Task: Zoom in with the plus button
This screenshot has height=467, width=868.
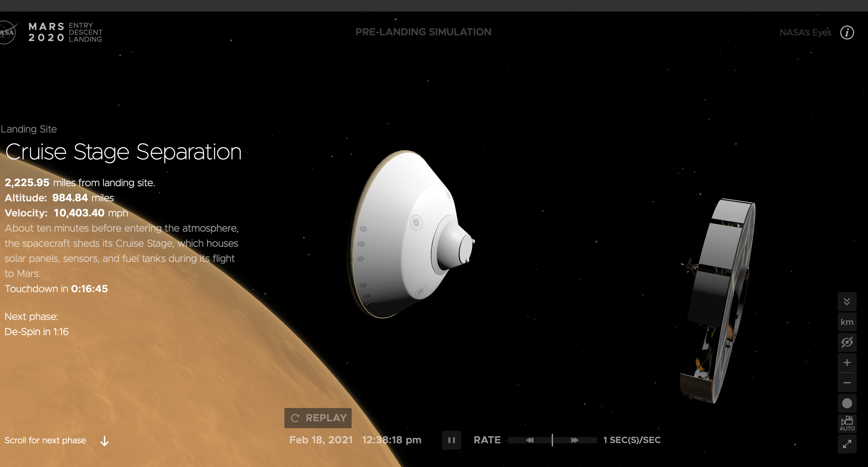Action: pos(847,363)
